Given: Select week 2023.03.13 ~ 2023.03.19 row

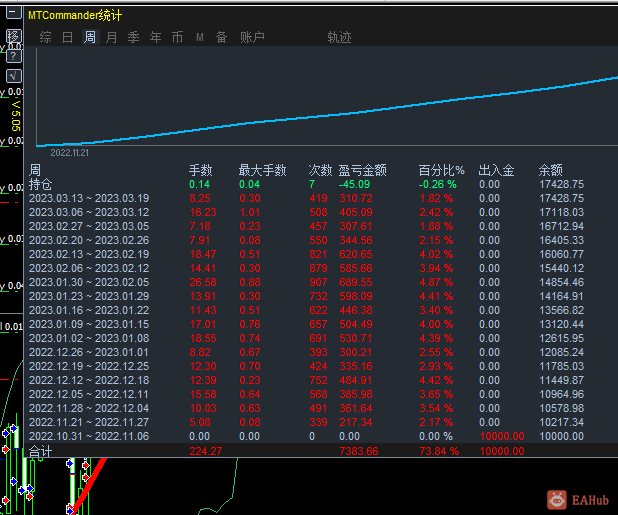Looking at the screenshot, I should (306, 198).
